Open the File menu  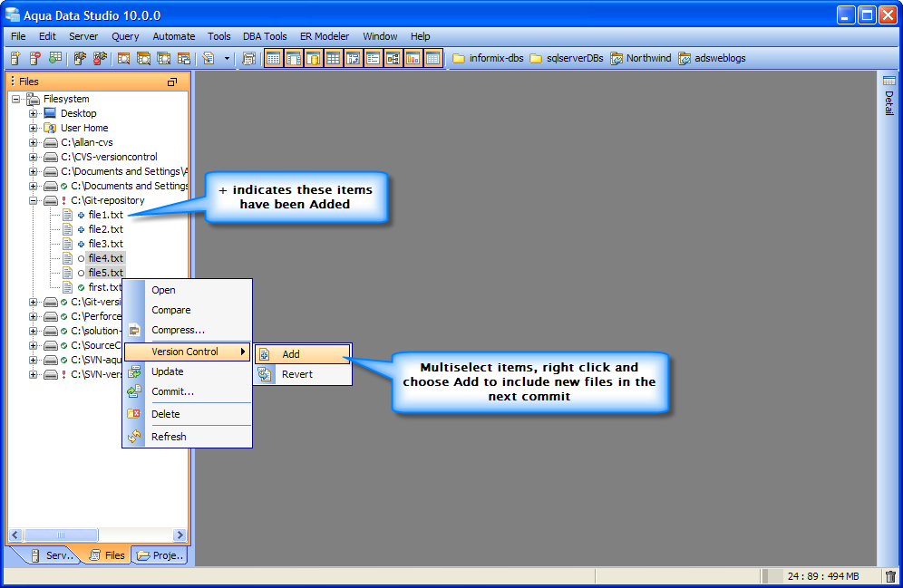pos(18,36)
